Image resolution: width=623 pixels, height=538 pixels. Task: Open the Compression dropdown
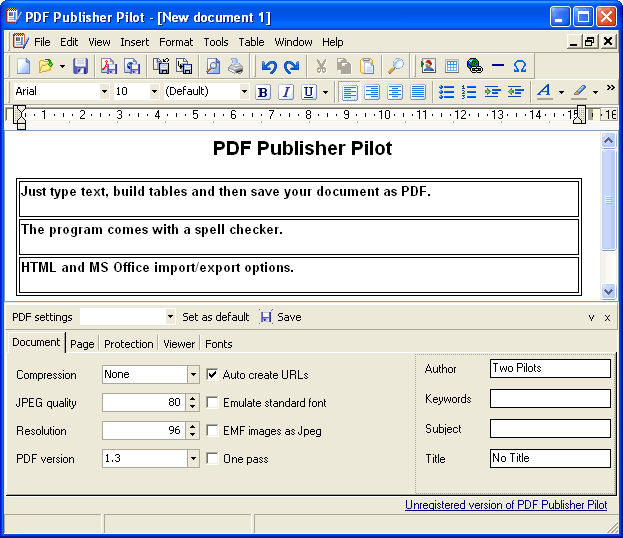point(193,374)
